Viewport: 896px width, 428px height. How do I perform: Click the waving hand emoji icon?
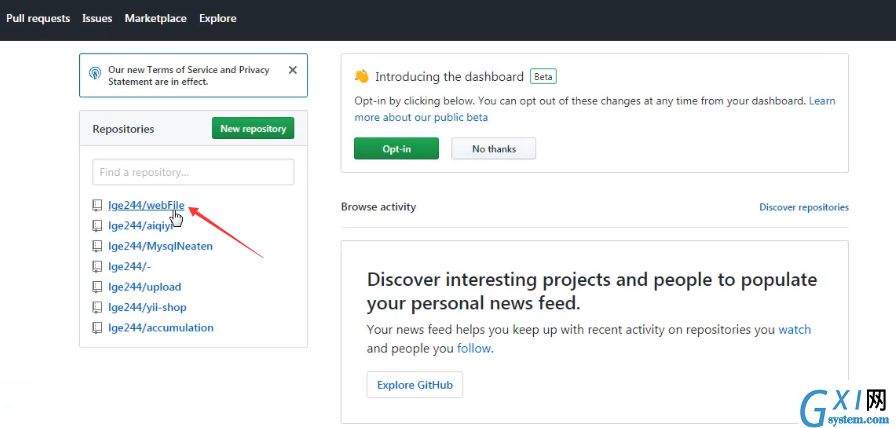tap(362, 76)
